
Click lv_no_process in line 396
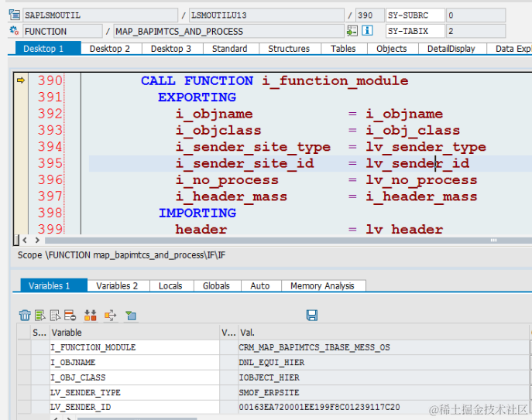421,180
